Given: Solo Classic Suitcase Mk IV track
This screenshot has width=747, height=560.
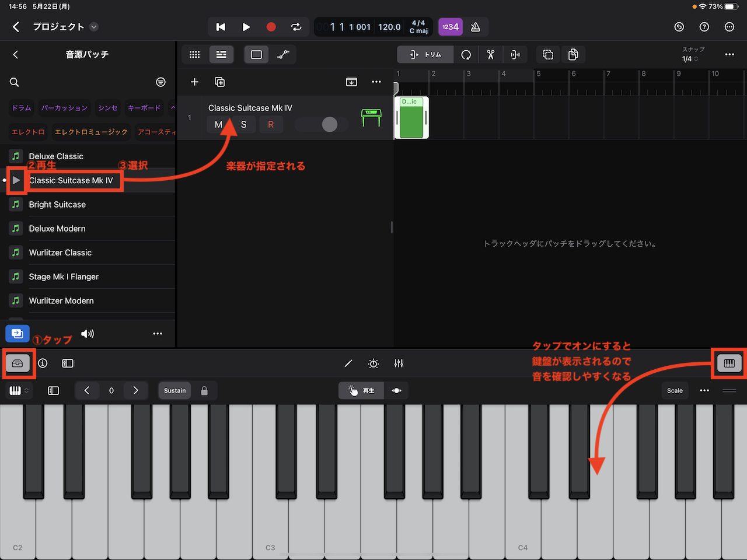Looking at the screenshot, I should point(244,124).
